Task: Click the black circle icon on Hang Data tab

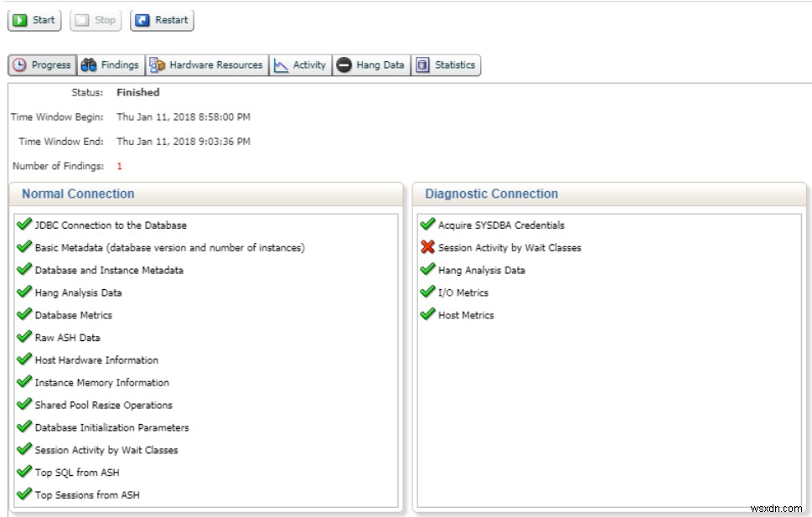Action: [x=345, y=65]
